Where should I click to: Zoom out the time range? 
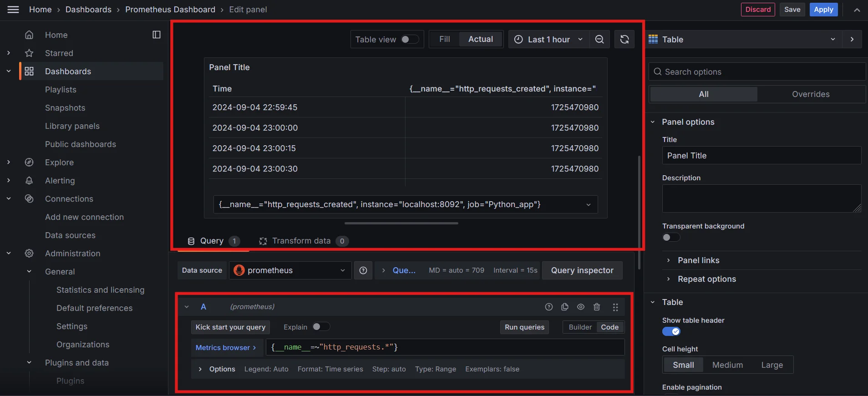[x=599, y=40]
